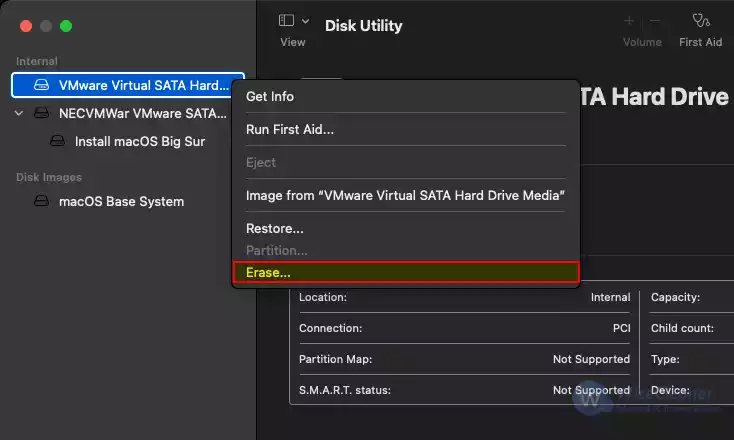The image size is (734, 440).
Task: Click the Internal section header
Action: [x=37, y=61]
